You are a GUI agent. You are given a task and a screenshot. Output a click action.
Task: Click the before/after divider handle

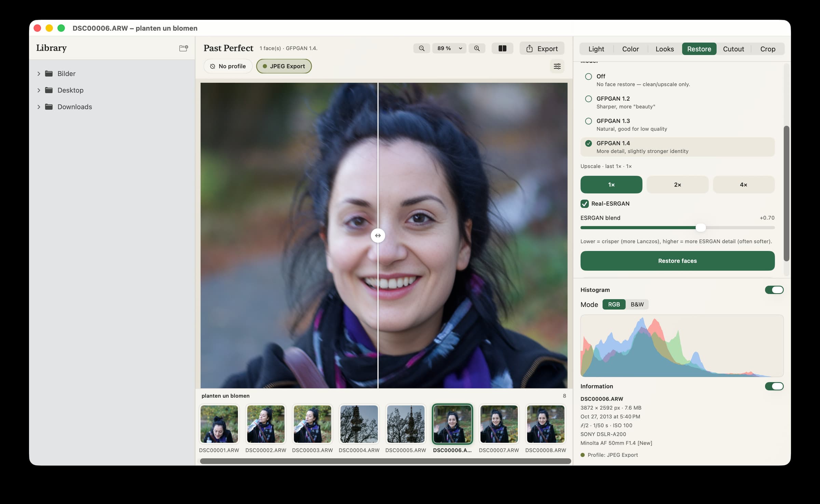[x=378, y=235]
